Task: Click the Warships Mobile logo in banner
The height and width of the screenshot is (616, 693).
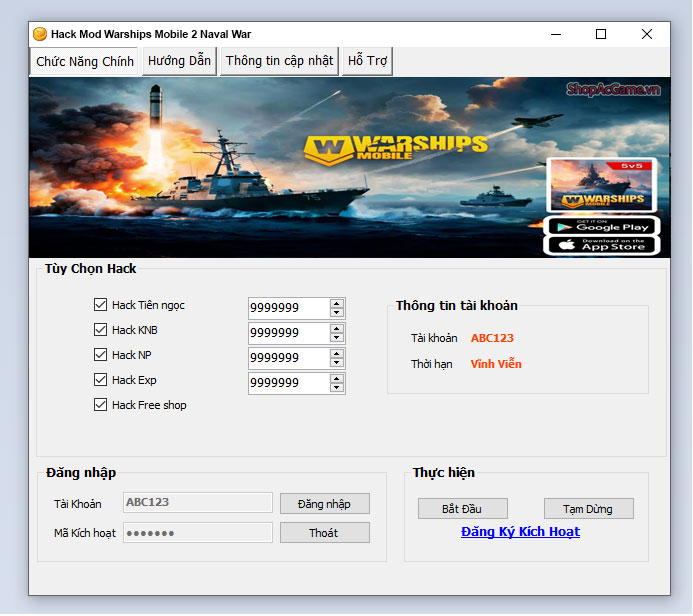Action: point(395,149)
